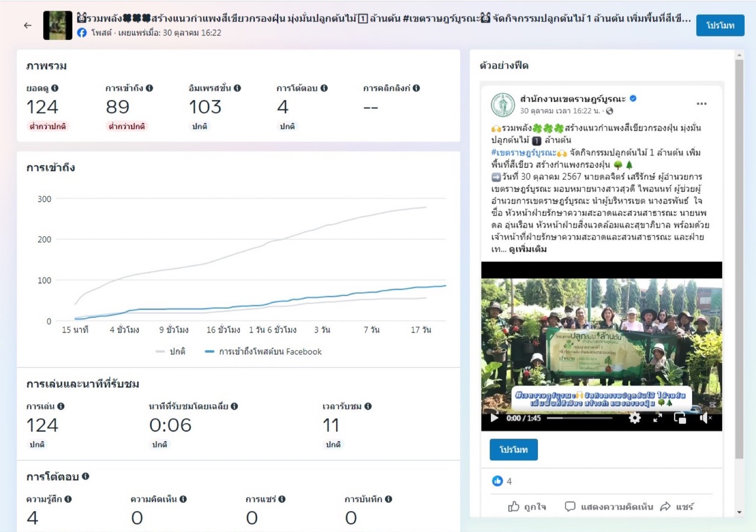This screenshot has height=532, width=756.
Task: Click the ภาพรวม heading
Action: [47, 66]
